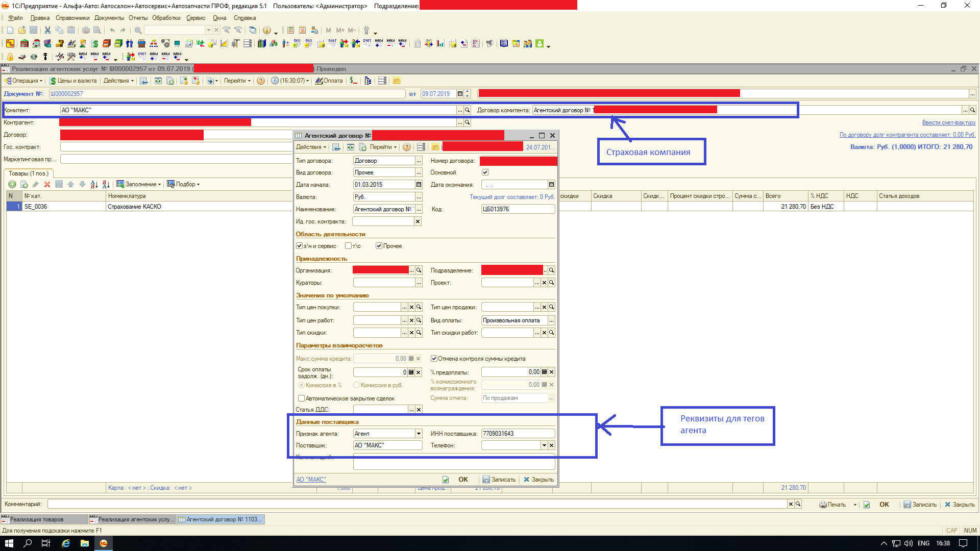Expand the Подбор dropdown
The width and height of the screenshot is (980, 551).
click(184, 184)
